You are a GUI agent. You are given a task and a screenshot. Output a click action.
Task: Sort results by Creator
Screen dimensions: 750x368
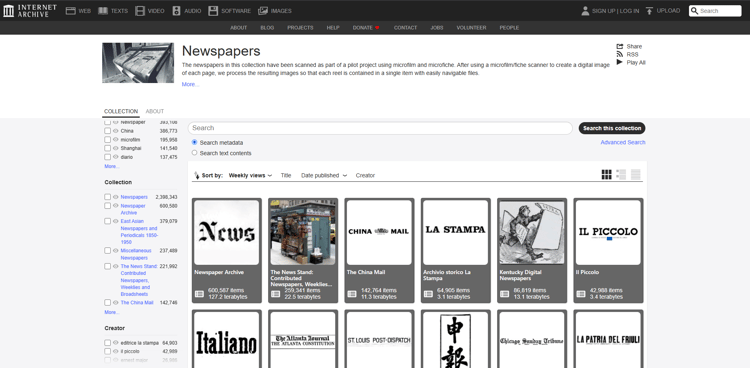[x=365, y=176]
